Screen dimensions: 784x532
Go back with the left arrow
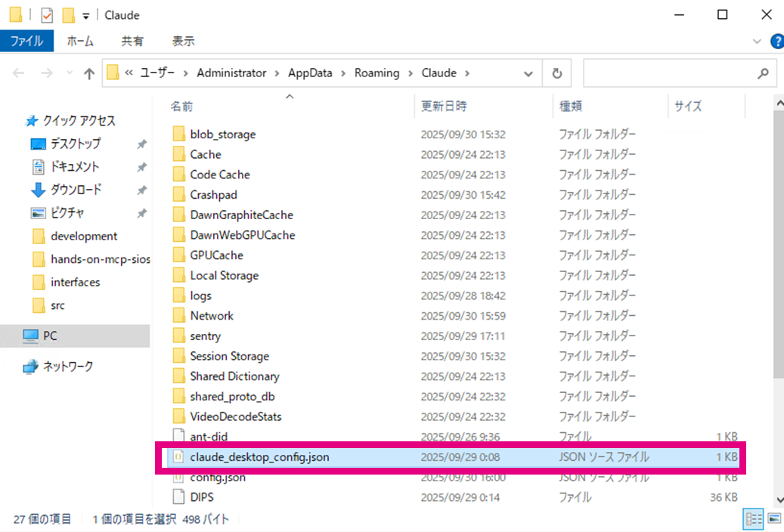tap(18, 73)
